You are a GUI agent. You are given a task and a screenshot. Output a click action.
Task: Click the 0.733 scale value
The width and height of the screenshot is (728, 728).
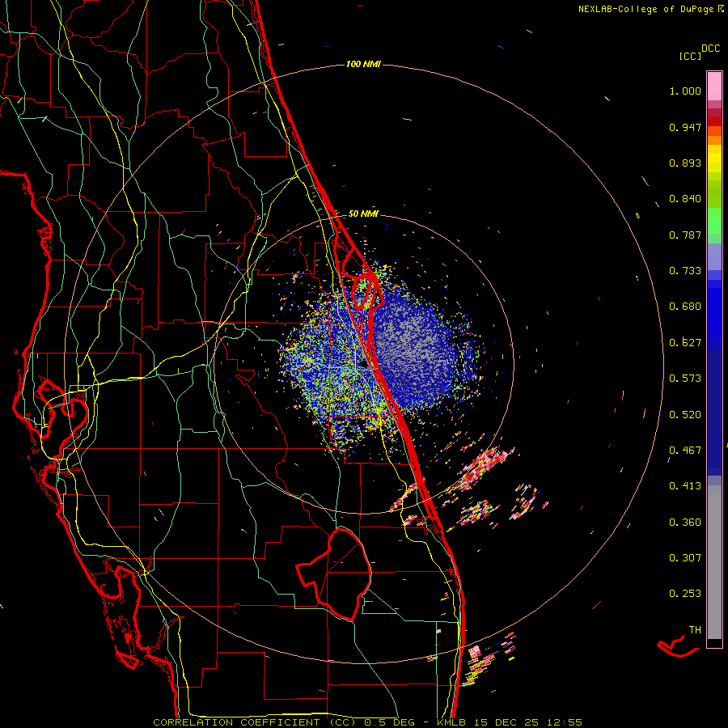point(685,271)
